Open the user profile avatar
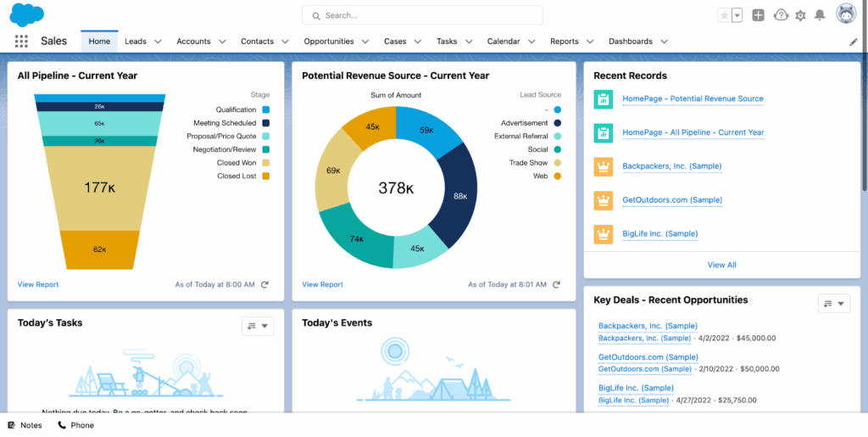Image resolution: width=868 pixels, height=437 pixels. [x=846, y=14]
